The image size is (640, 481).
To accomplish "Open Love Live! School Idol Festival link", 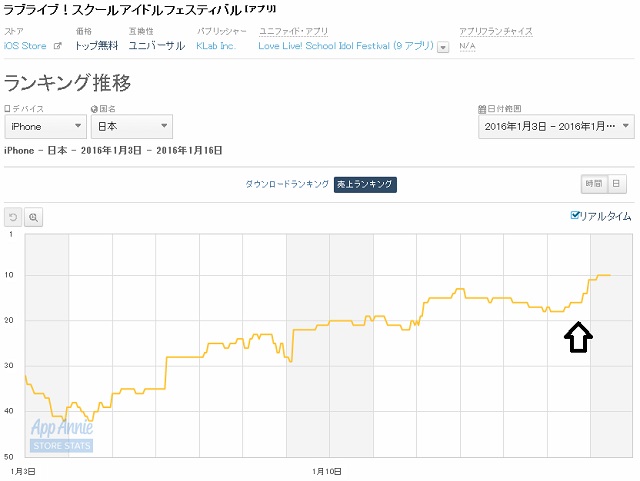I will click(x=346, y=46).
